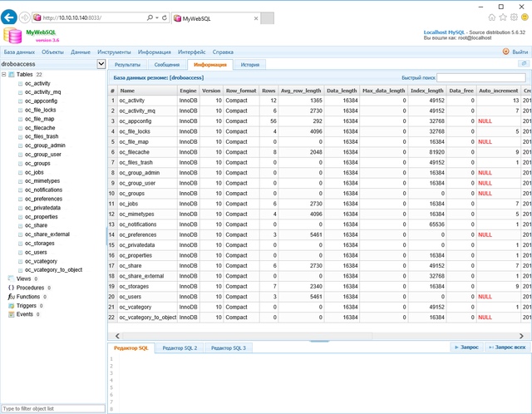
Task: Click the Views folder icon in the tree
Action: coord(11,278)
